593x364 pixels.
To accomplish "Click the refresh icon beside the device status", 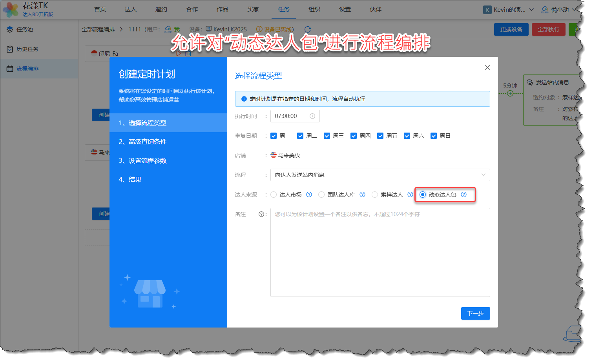I will 307,29.
